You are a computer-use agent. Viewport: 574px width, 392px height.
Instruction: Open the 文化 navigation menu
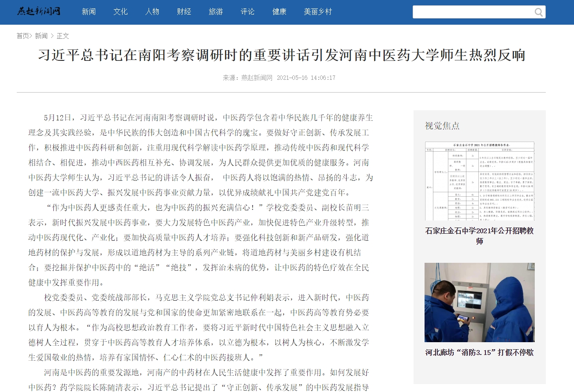(120, 12)
